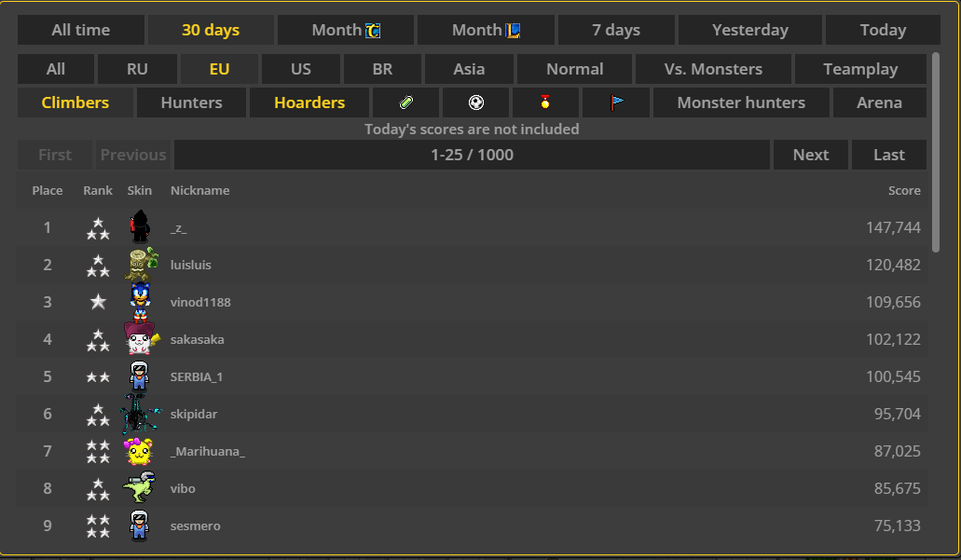Viewport: 961px width, 560px height.
Task: Select the soccer ball category tab
Action: (x=475, y=102)
